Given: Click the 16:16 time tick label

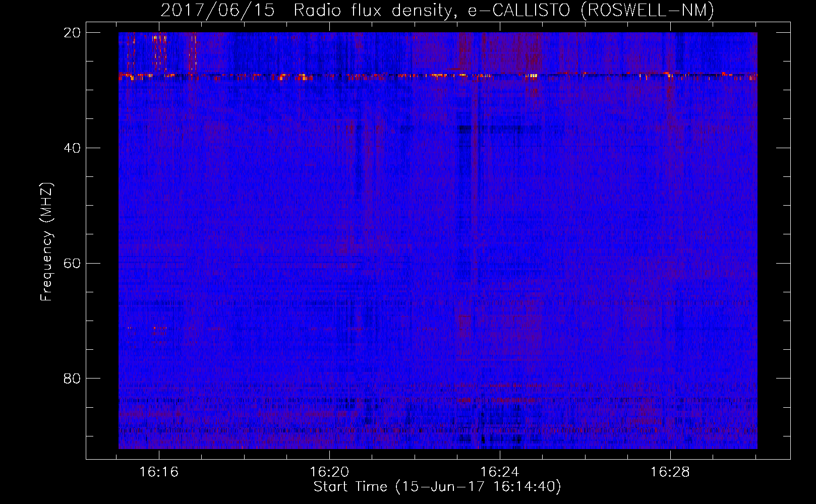Looking at the screenshot, I should tap(159, 472).
